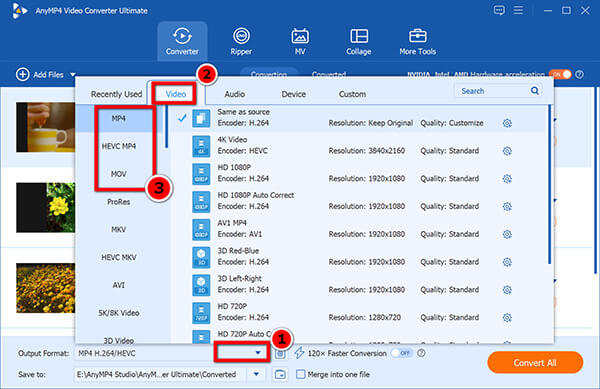
Task: Click the single yellow flower thumbnail
Action: 46,208
